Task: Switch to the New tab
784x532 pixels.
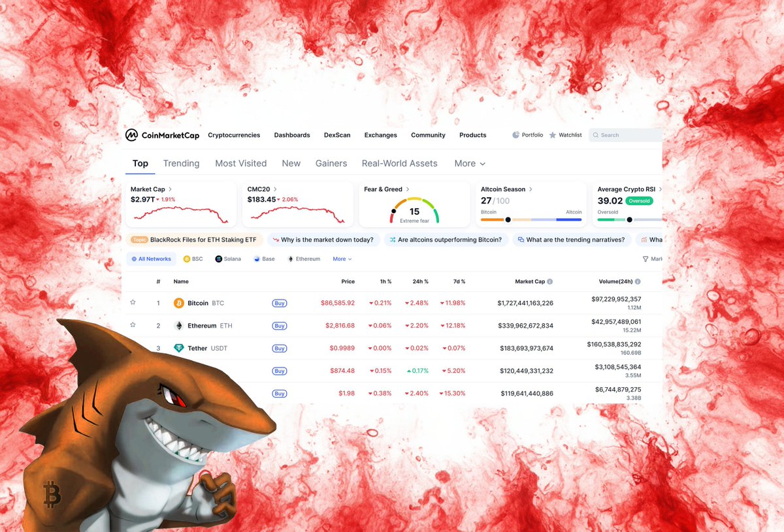Action: coord(291,164)
